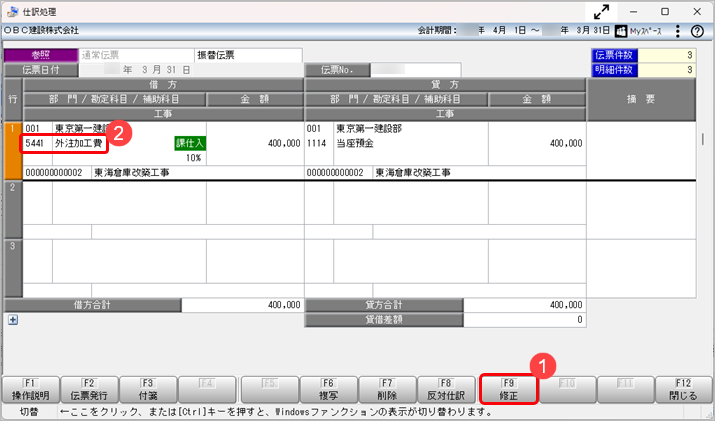Select row number 1 header
The image size is (715, 421).
(13, 151)
